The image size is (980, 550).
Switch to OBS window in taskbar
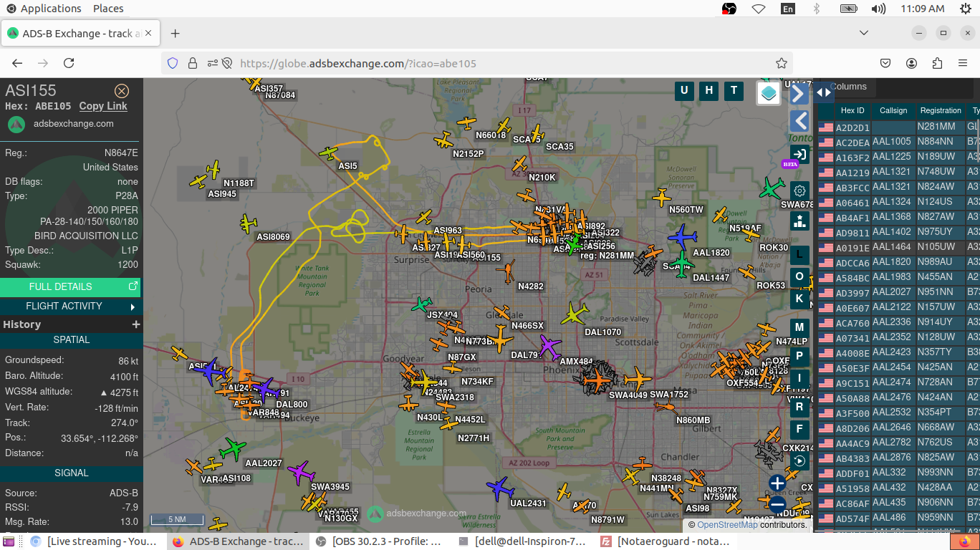point(380,541)
